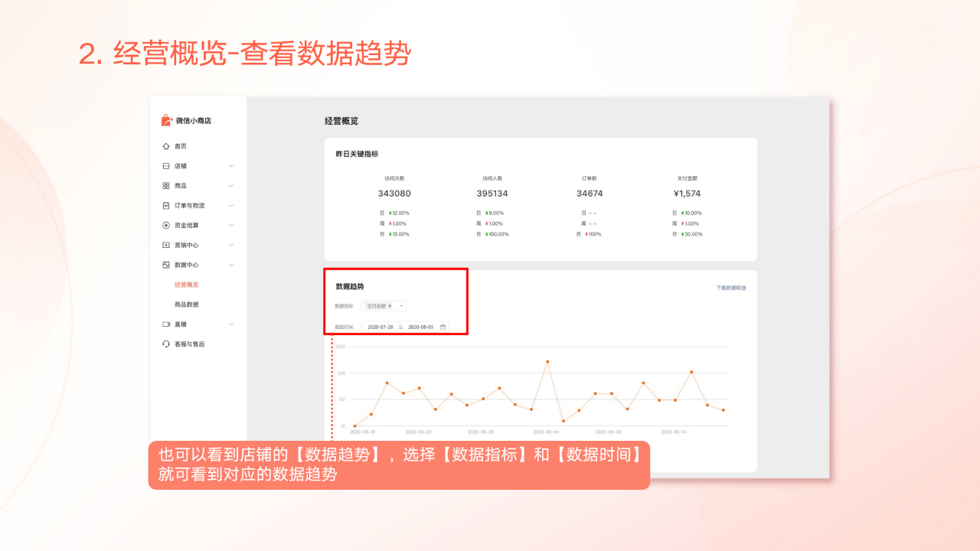Open the 数据指标 dropdown arrow

click(x=401, y=306)
